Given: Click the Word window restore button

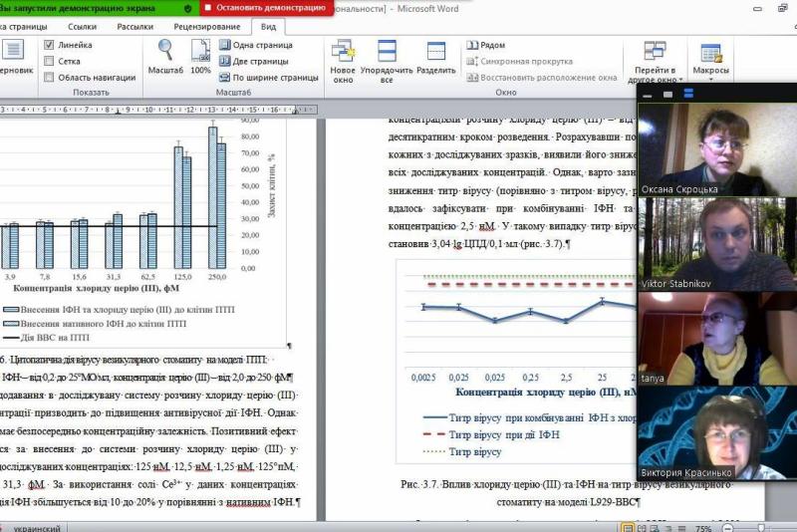Looking at the screenshot, I should 783,8.
